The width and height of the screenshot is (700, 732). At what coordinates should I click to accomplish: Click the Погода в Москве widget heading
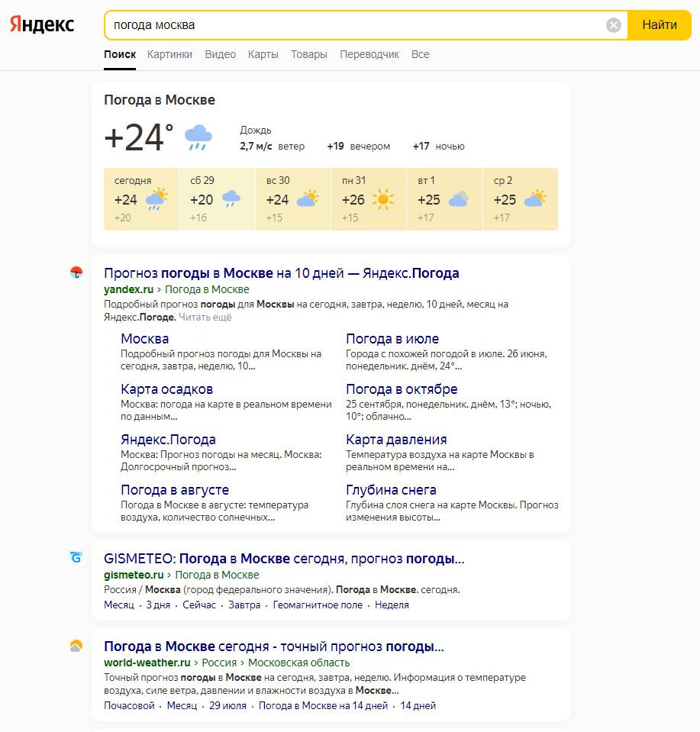[160, 100]
